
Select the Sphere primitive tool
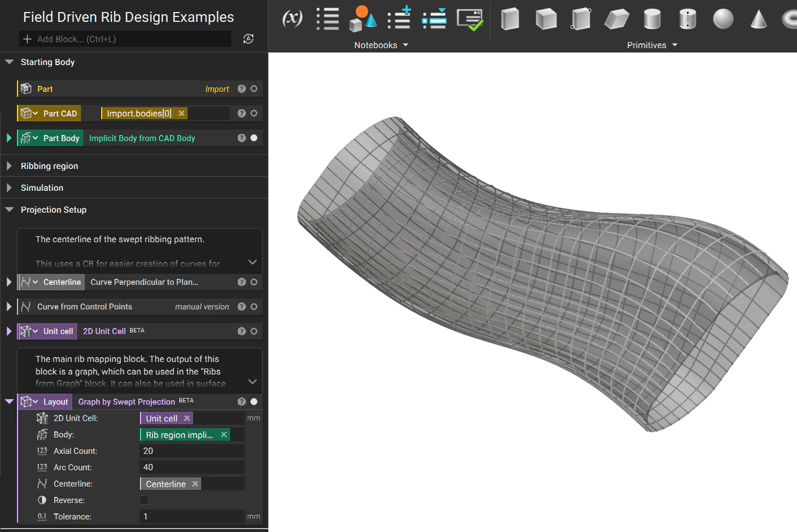point(723,19)
